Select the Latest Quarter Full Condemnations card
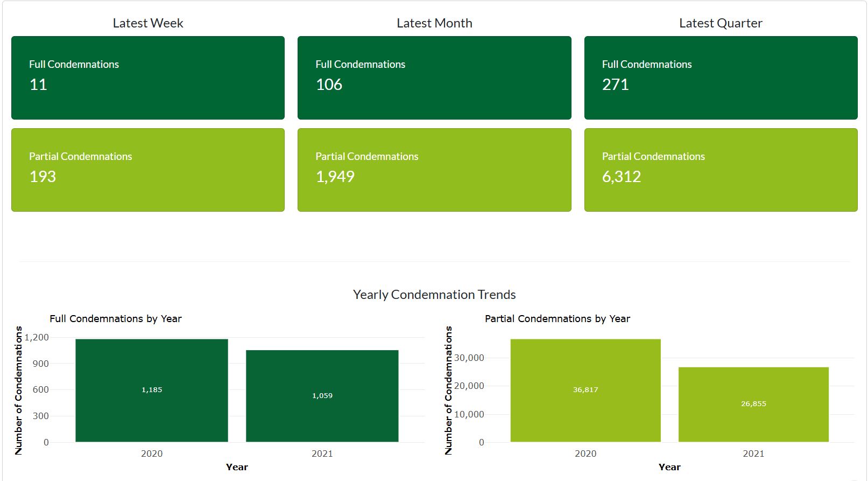 (721, 78)
